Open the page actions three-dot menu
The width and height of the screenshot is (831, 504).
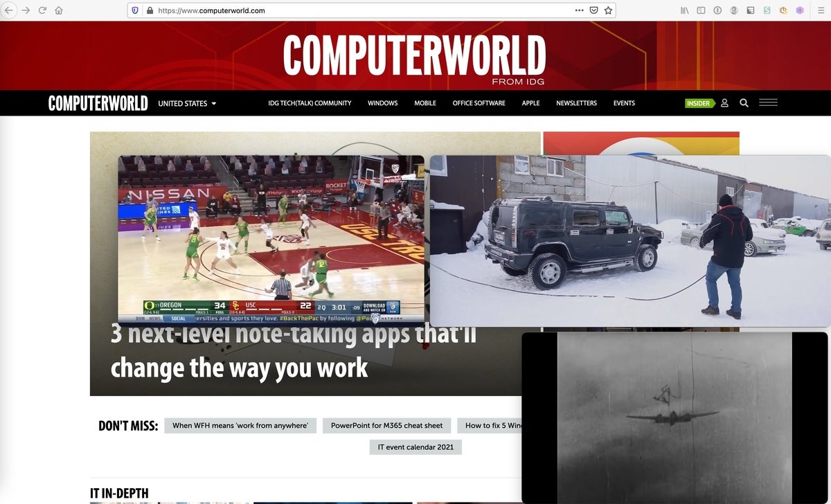[579, 10]
